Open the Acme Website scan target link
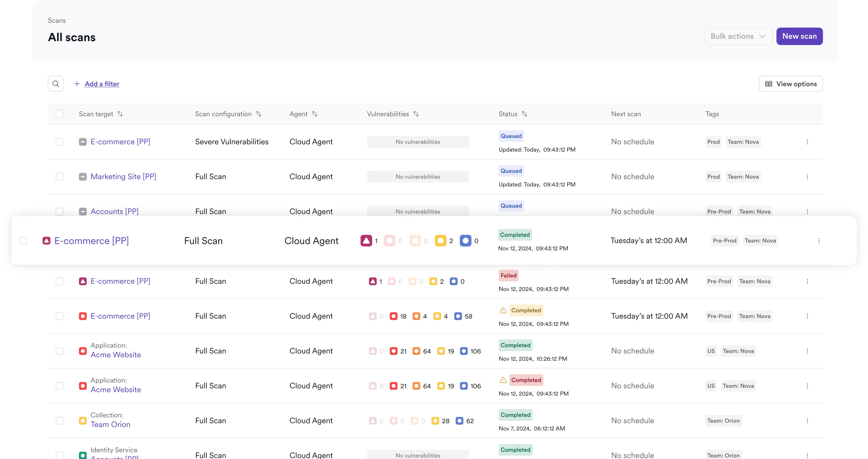Viewport: 868px width, 459px height. point(116,355)
